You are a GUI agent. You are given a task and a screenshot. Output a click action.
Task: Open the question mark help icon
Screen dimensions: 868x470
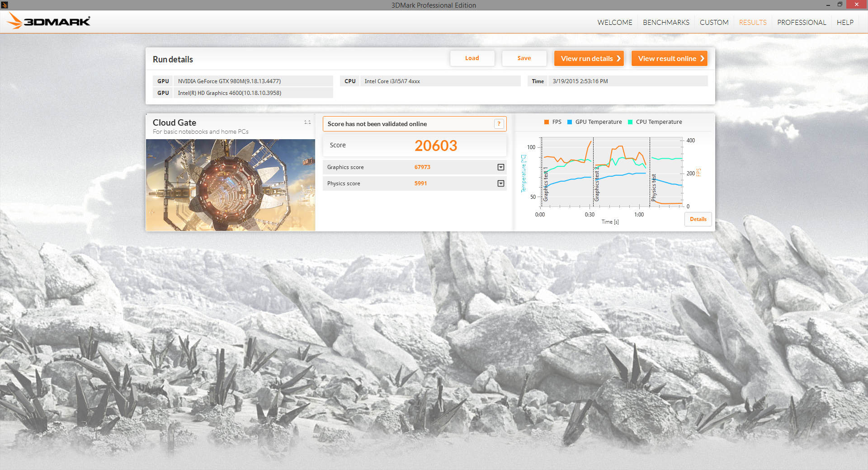[499, 124]
